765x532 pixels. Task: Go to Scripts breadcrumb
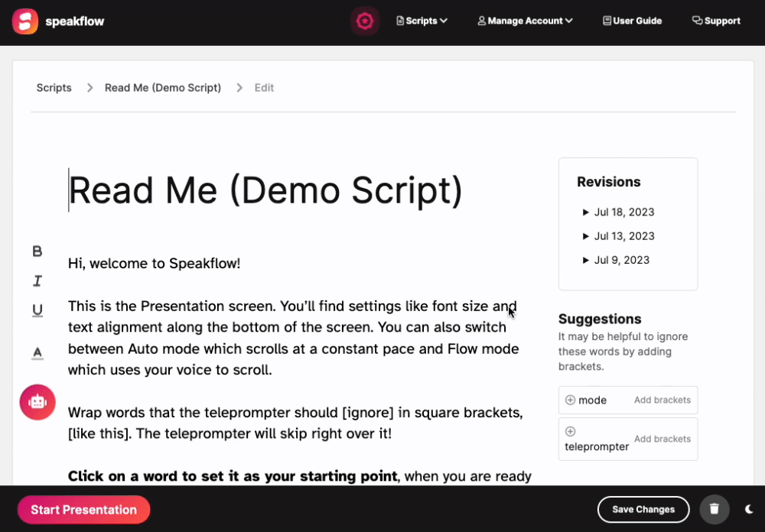click(x=54, y=88)
